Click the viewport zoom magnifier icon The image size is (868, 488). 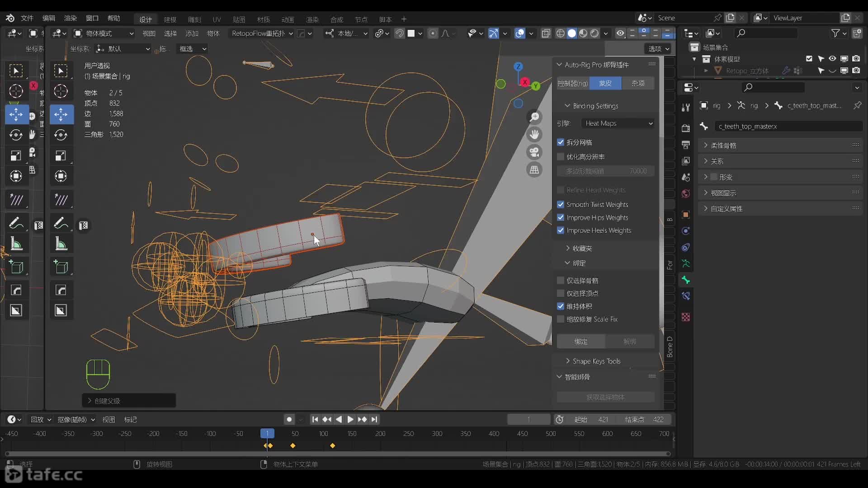tap(534, 117)
